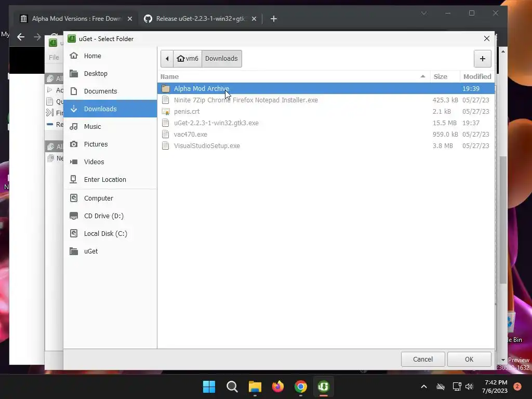Screen dimensions: 532x399
Task: Choose Enter Location in the sidebar
Action: 110,179
